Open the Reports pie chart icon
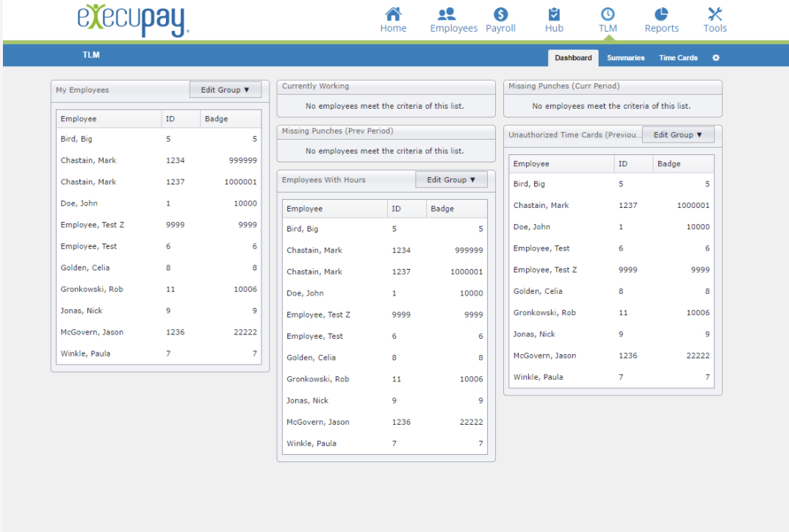The width and height of the screenshot is (789, 532). tap(661, 14)
